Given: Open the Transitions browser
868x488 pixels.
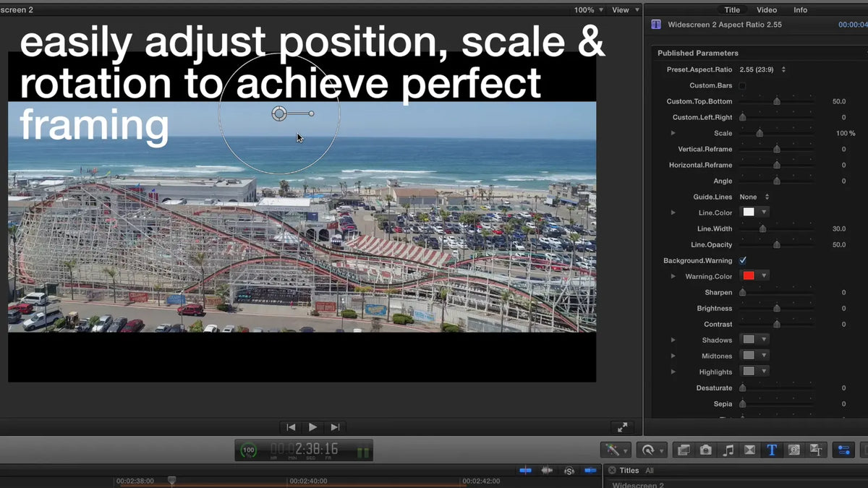Looking at the screenshot, I should [749, 450].
